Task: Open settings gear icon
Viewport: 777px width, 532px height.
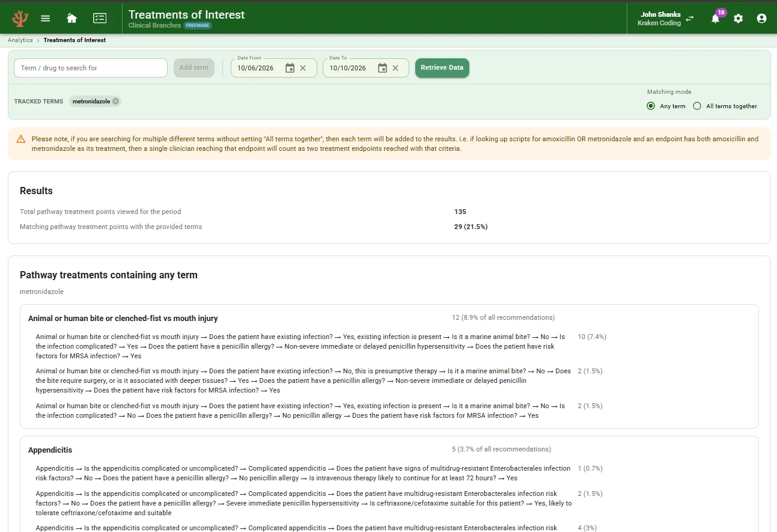Action: coord(738,19)
